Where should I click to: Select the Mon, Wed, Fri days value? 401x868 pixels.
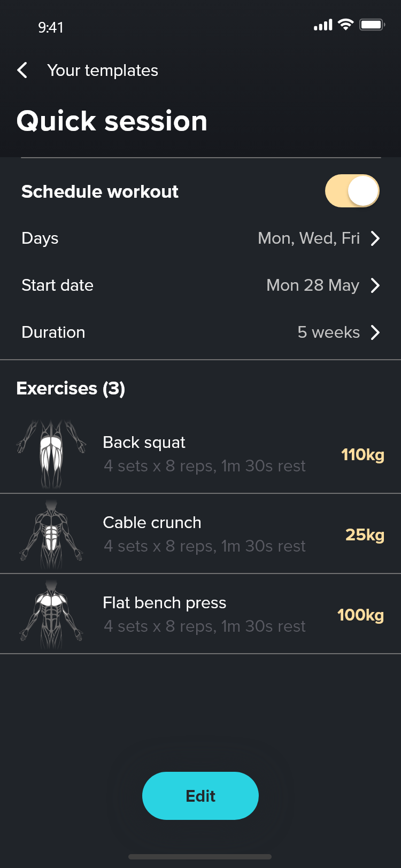[x=309, y=238]
